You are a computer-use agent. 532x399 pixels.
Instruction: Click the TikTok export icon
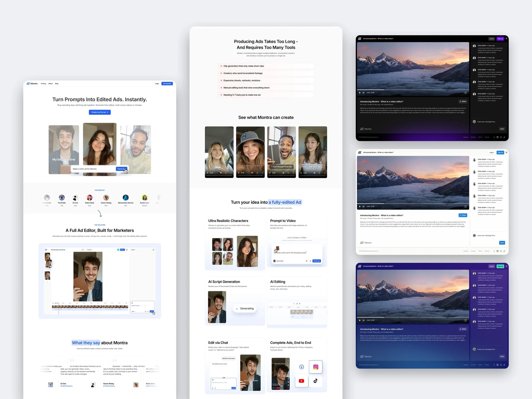coord(316,381)
